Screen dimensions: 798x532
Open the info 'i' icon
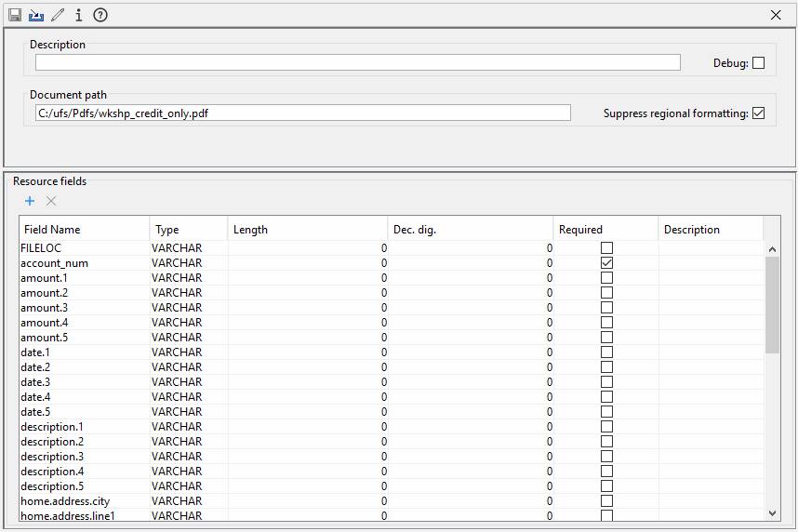pyautogui.click(x=79, y=15)
